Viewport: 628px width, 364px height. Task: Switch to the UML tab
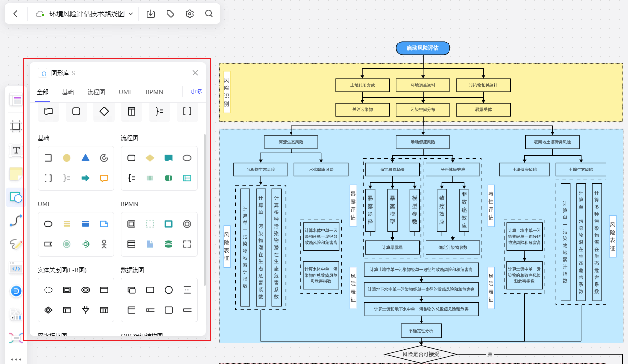(x=125, y=92)
